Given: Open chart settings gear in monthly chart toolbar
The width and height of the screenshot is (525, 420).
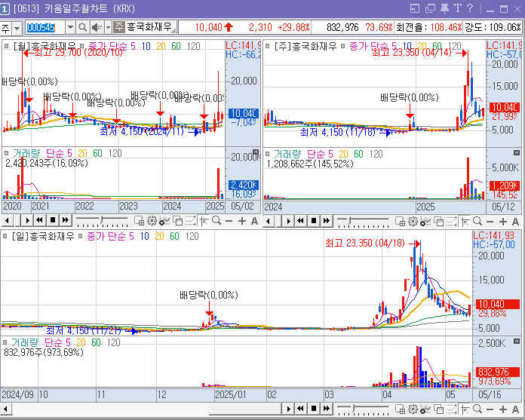Looking at the screenshot, I should pyautogui.click(x=152, y=221).
